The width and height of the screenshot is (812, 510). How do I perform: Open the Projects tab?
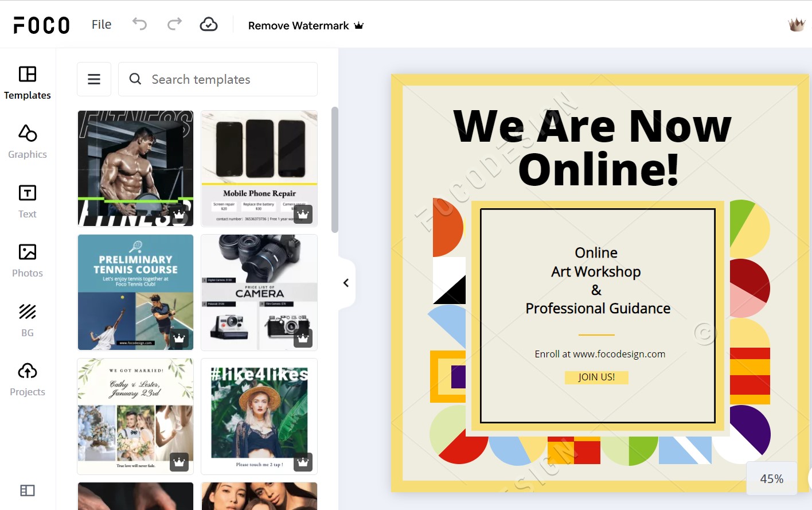point(28,380)
